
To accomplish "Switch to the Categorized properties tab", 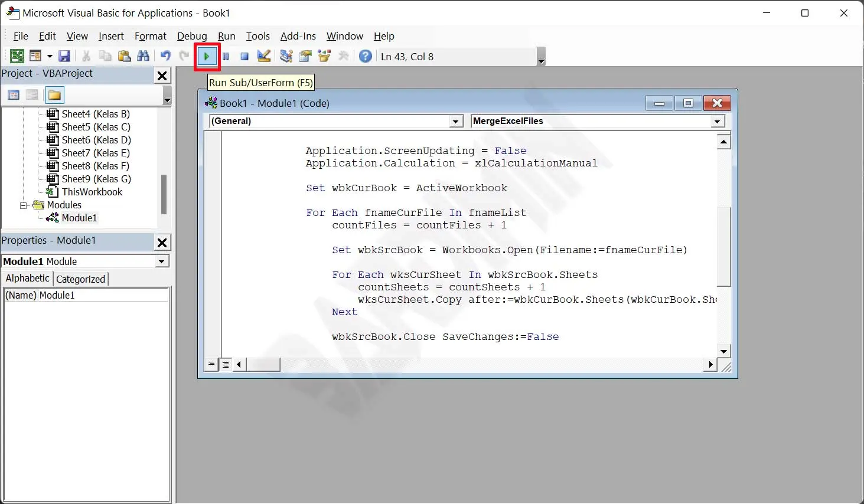I will 80,279.
